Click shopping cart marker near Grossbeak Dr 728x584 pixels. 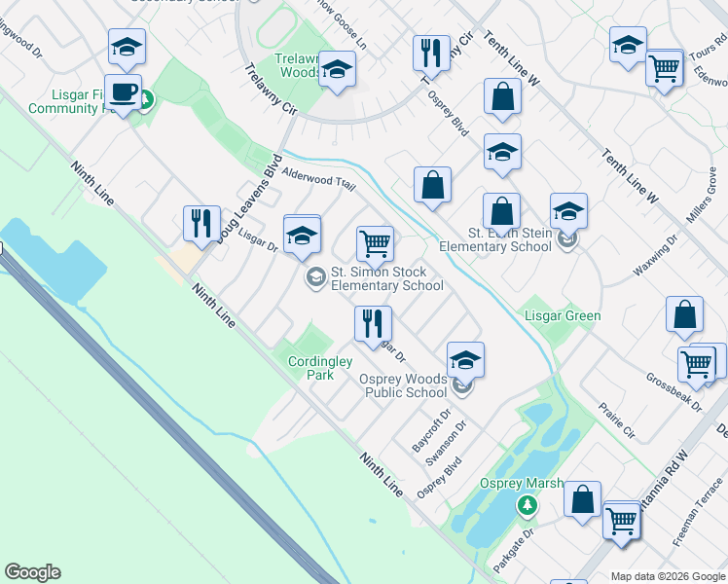696,366
